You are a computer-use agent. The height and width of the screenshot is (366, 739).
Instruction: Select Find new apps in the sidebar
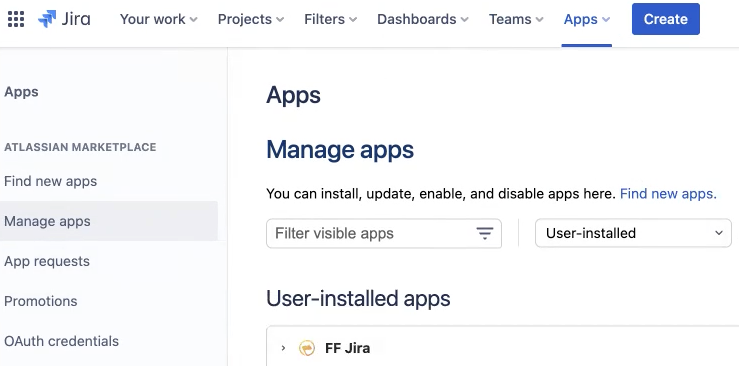pyautogui.click(x=50, y=181)
